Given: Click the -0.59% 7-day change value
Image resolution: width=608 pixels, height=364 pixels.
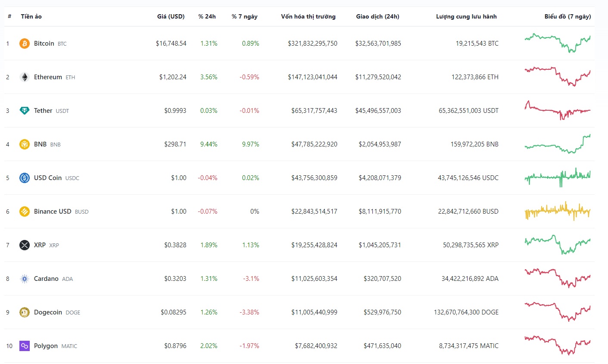Looking at the screenshot, I should (249, 77).
